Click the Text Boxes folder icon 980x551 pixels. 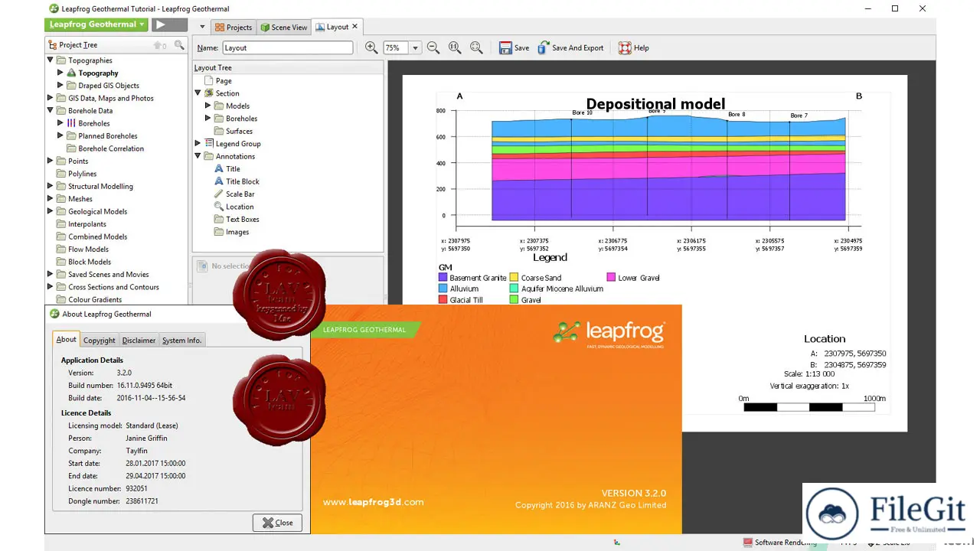tap(219, 220)
